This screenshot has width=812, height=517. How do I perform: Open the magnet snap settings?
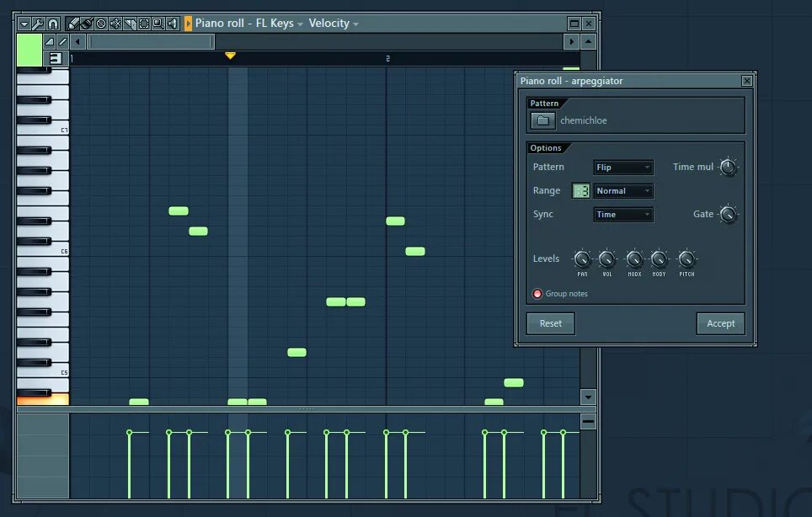point(53,24)
